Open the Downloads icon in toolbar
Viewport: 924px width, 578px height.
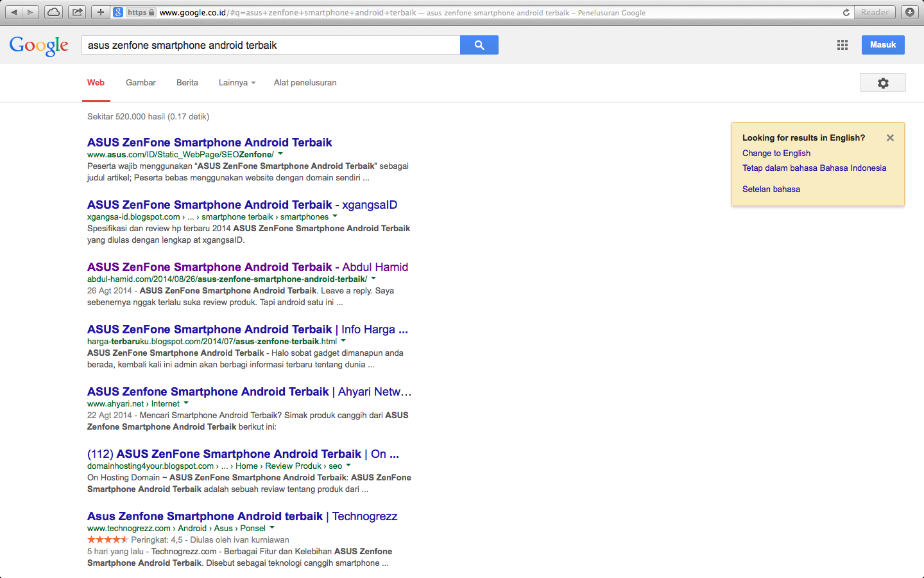click(910, 12)
